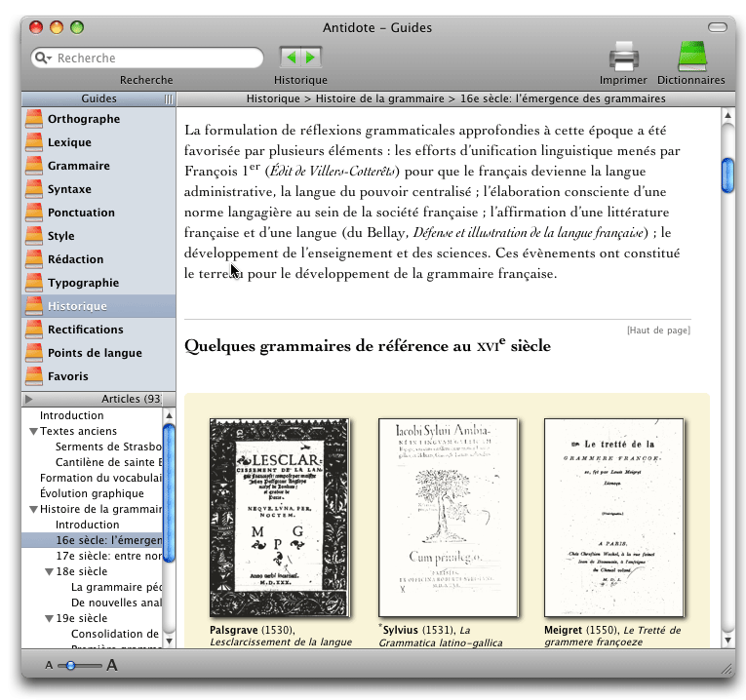The image size is (746, 700).
Task: Toggle the toolbar with the top-right pill button
Action: click(x=718, y=27)
